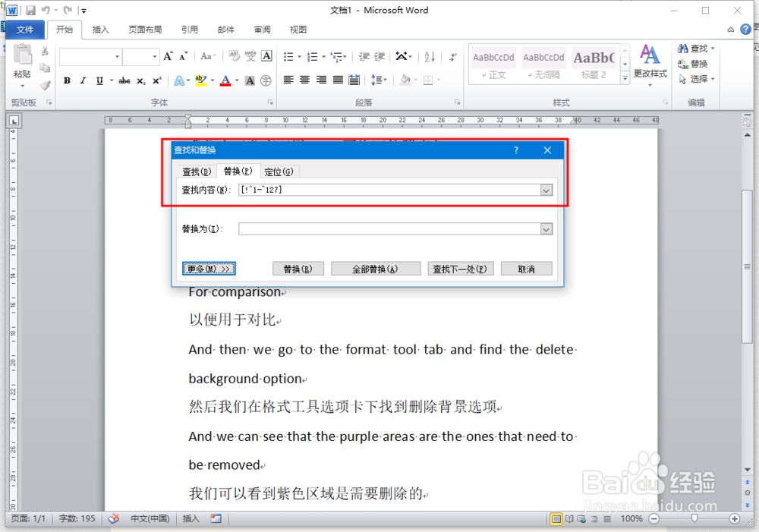Click the Clear Formatting icon
The height and width of the screenshot is (532, 759).
(234, 56)
